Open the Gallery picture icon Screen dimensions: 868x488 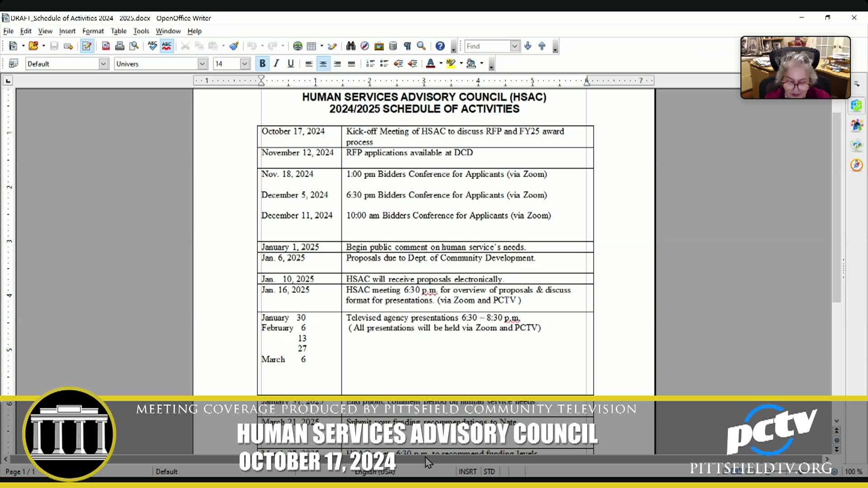(379, 46)
